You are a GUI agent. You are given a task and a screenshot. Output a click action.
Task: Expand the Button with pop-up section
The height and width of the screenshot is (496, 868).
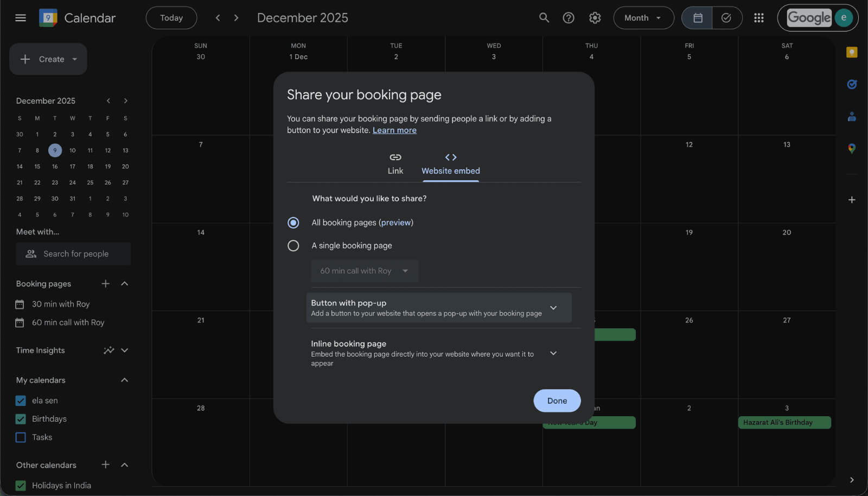tap(553, 308)
